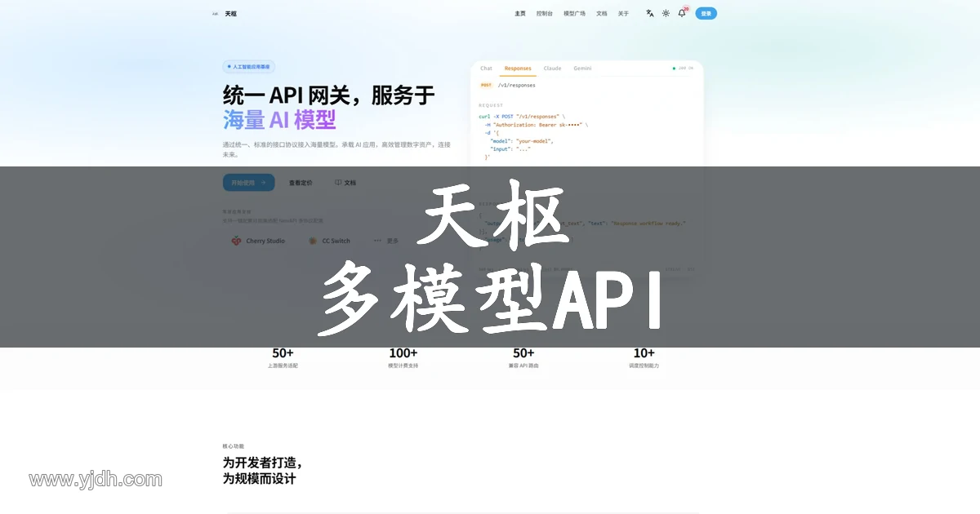
Task: Switch to the Chat tab
Action: [x=486, y=69]
